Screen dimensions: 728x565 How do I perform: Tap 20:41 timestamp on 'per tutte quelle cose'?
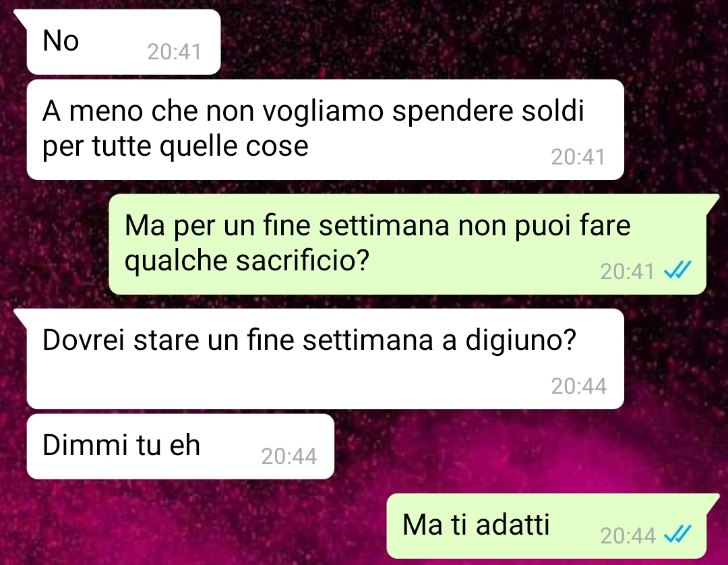(x=578, y=157)
